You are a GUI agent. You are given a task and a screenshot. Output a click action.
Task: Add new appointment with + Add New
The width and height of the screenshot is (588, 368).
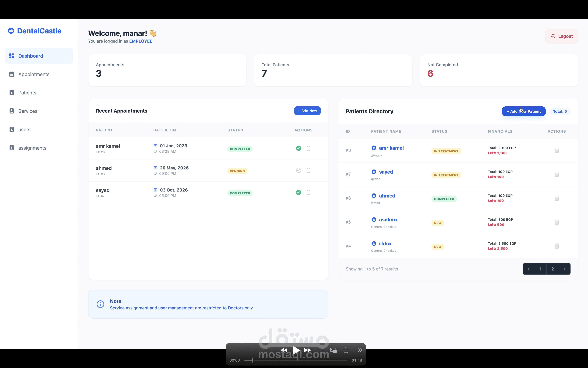(307, 111)
